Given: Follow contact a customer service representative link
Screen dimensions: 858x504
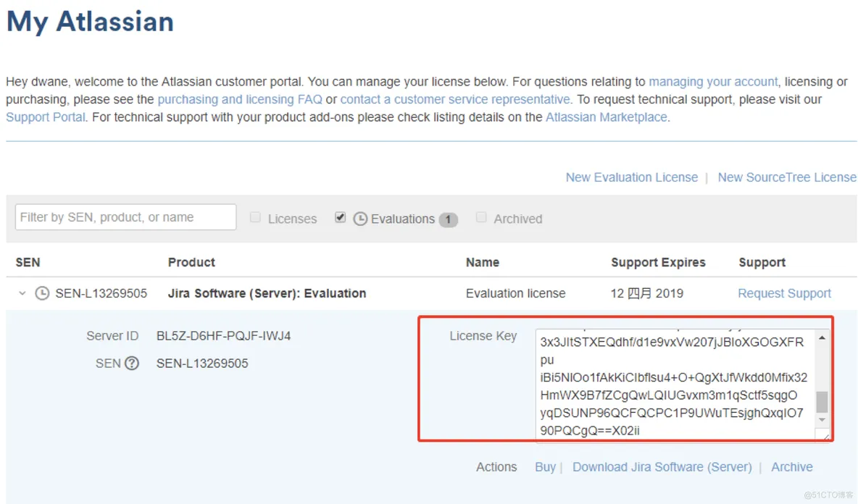Looking at the screenshot, I should tap(455, 99).
